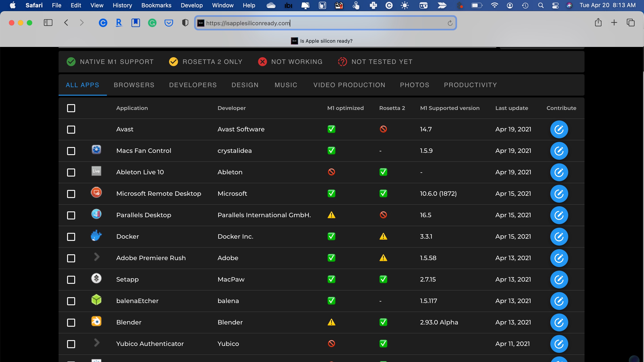Expand the Adobe Premiere Rush row chevron
The height and width of the screenshot is (362, 644).
97,257
